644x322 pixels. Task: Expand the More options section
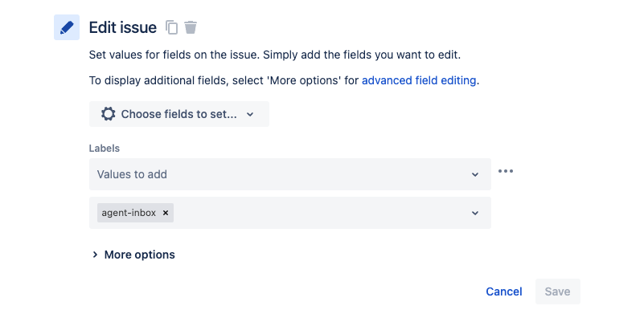click(133, 255)
